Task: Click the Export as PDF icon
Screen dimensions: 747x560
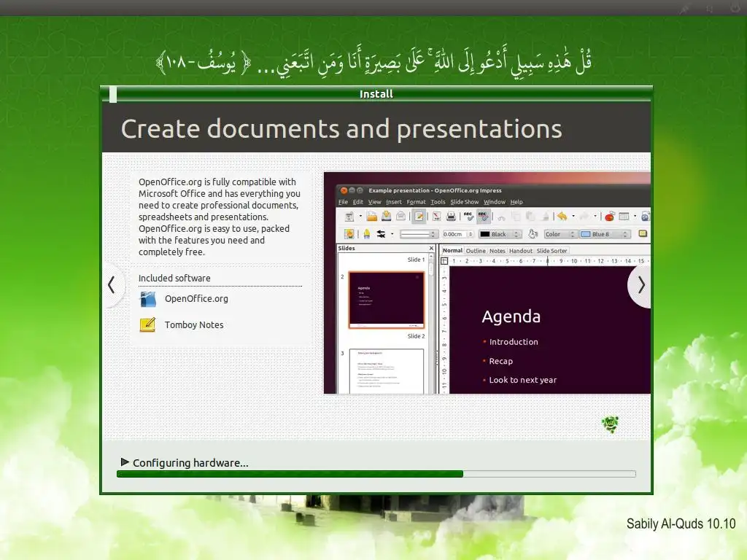Action: click(436, 217)
